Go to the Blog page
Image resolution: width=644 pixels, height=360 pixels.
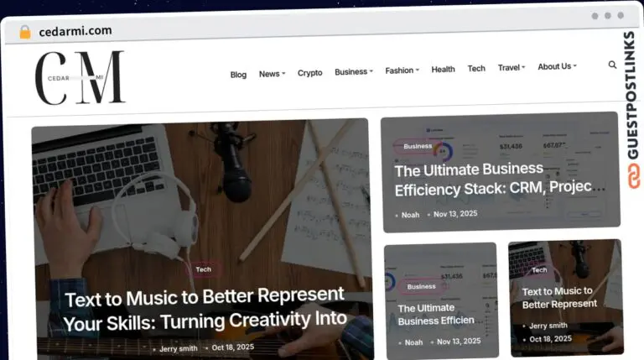[x=238, y=75]
